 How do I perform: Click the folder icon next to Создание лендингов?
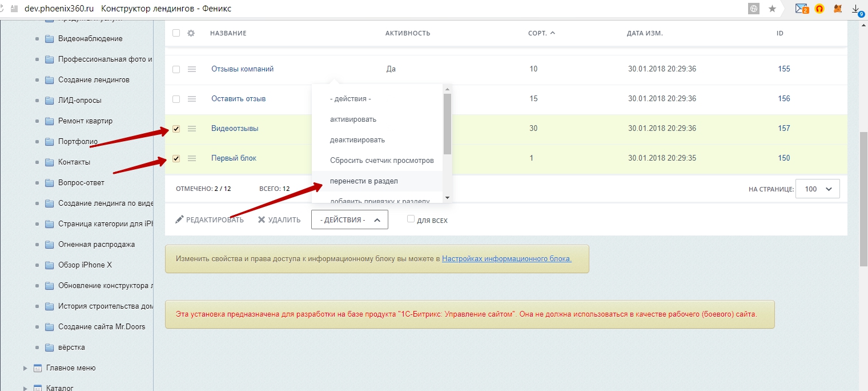tap(49, 80)
